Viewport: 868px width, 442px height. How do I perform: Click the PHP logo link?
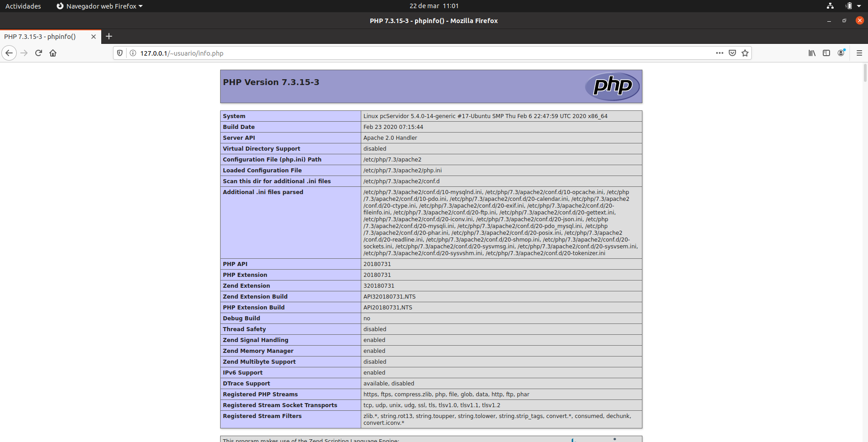612,86
